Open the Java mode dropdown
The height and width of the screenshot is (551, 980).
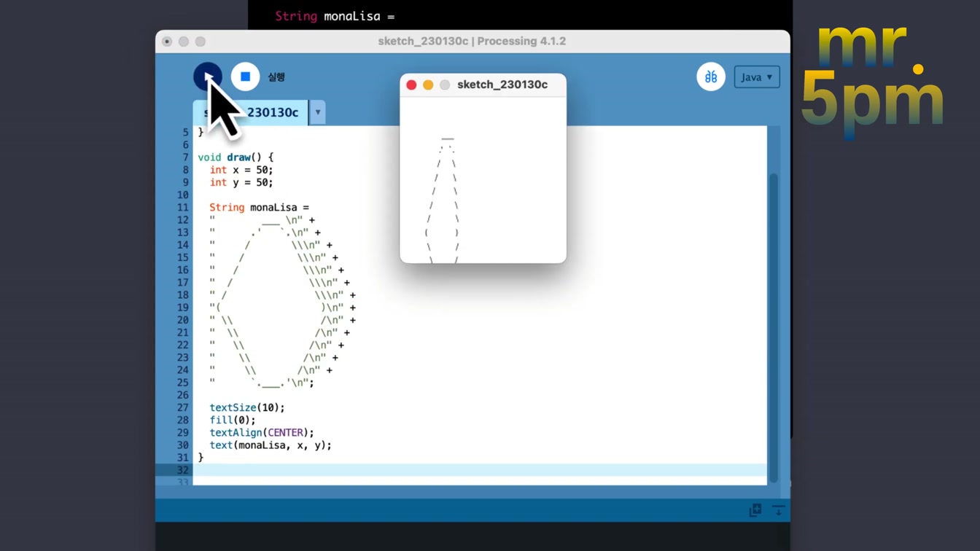coord(757,77)
